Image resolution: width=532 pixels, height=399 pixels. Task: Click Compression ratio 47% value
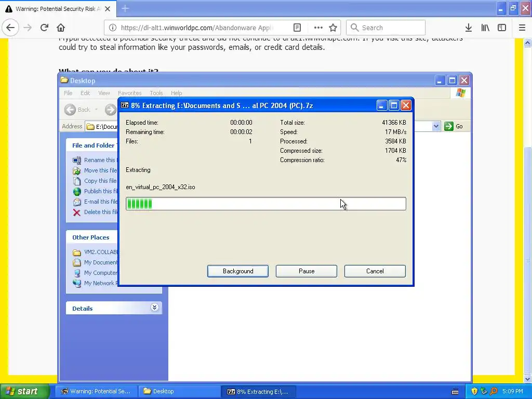pyautogui.click(x=401, y=160)
